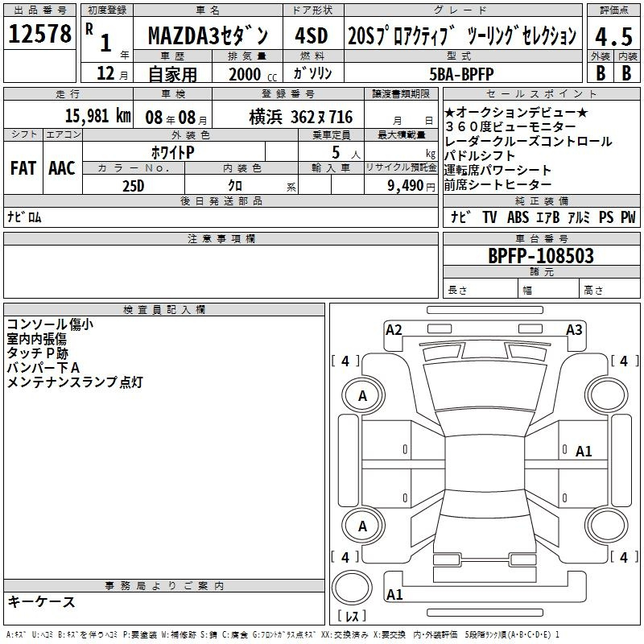
Task: Click the A1 mark at the rear bumper
Action: [394, 595]
